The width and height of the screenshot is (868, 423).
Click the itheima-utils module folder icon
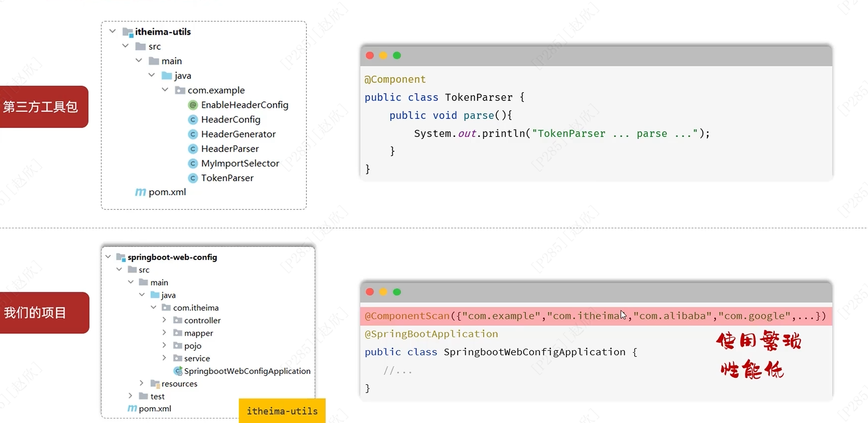click(128, 32)
